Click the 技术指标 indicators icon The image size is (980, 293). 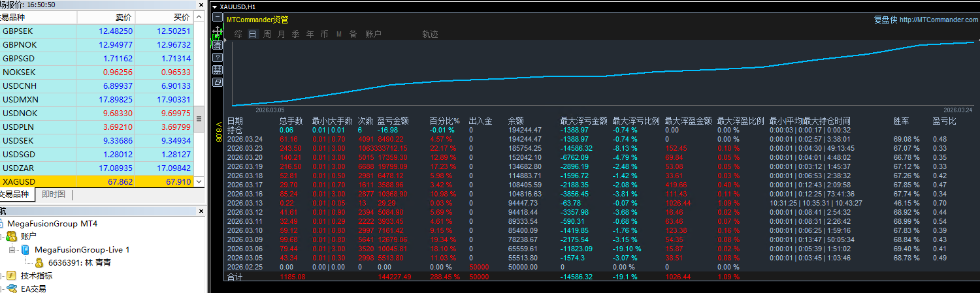[x=11, y=275]
